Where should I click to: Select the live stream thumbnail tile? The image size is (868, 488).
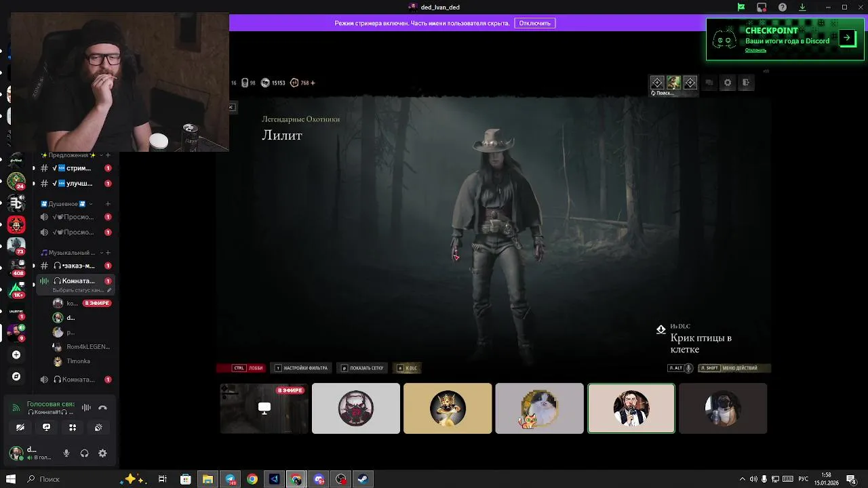[264, 408]
